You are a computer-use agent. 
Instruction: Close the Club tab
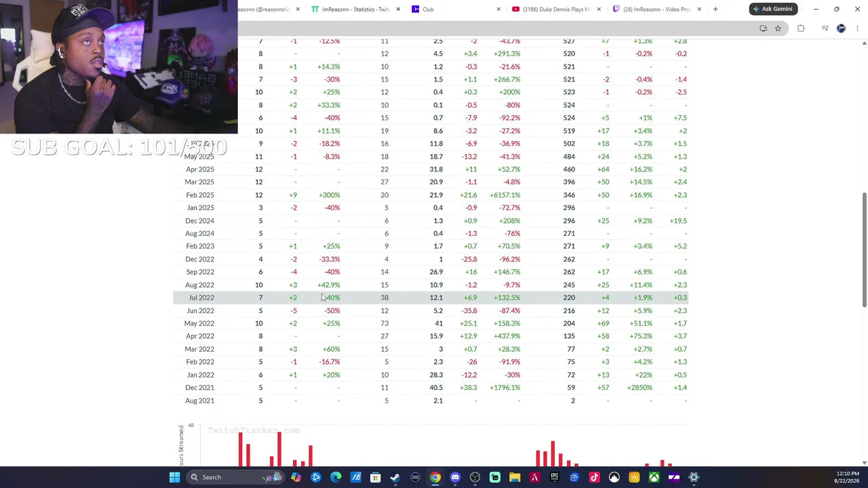click(498, 9)
